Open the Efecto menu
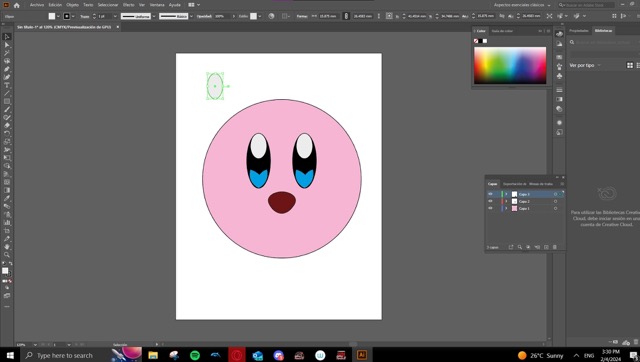 pos(128,5)
